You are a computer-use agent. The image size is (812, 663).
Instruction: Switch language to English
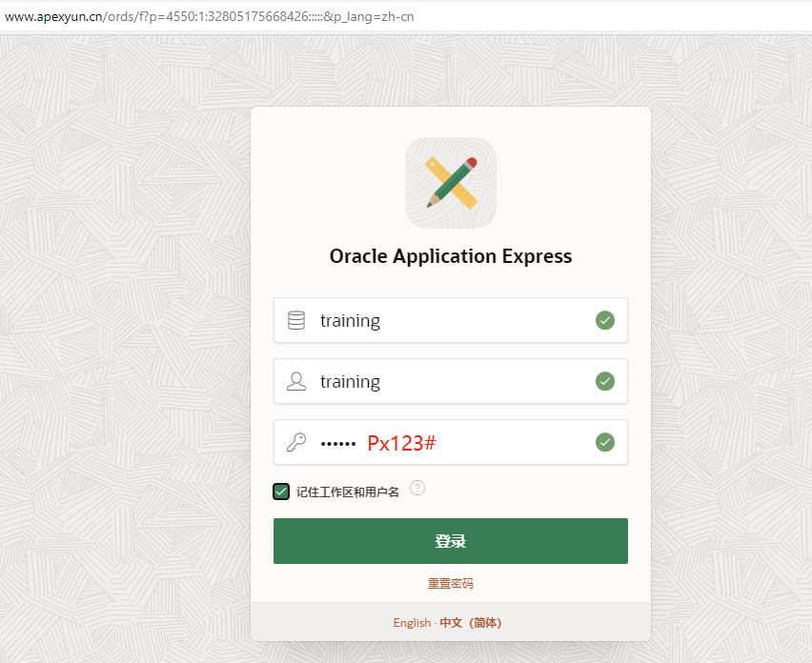point(413,623)
